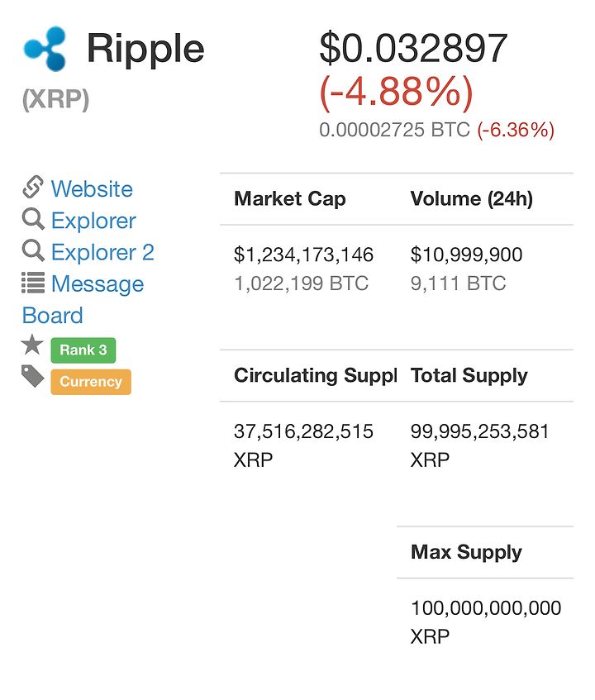Click the Market Cap column header
The width and height of the screenshot is (595, 700).
[x=290, y=198]
